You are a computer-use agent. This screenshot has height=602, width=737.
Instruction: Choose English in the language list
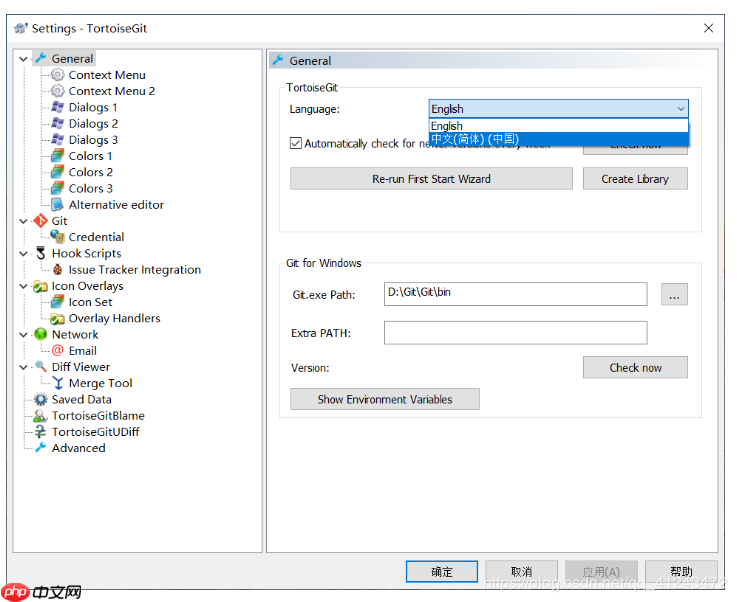tap(558, 125)
